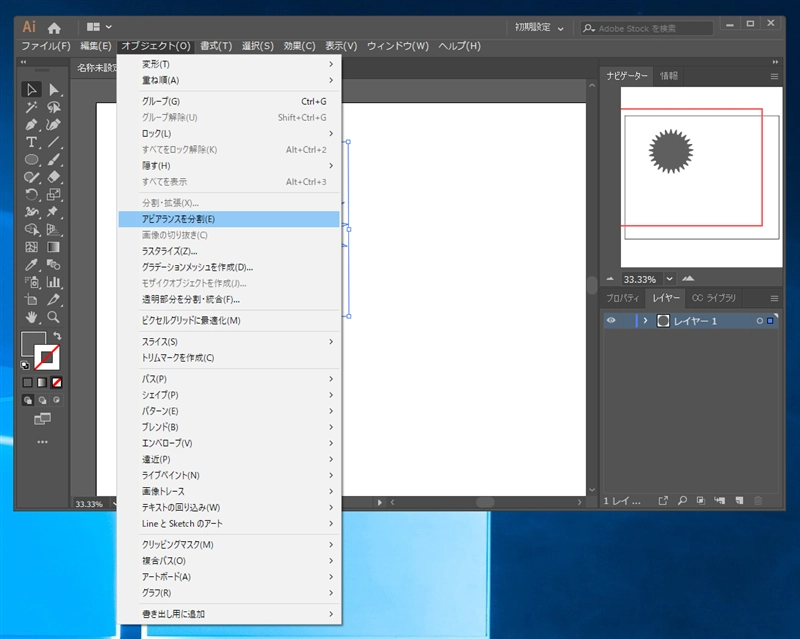Image resolution: width=800 pixels, height=639 pixels.
Task: Zoom in with Navigator large mountains button
Action: pos(688,279)
